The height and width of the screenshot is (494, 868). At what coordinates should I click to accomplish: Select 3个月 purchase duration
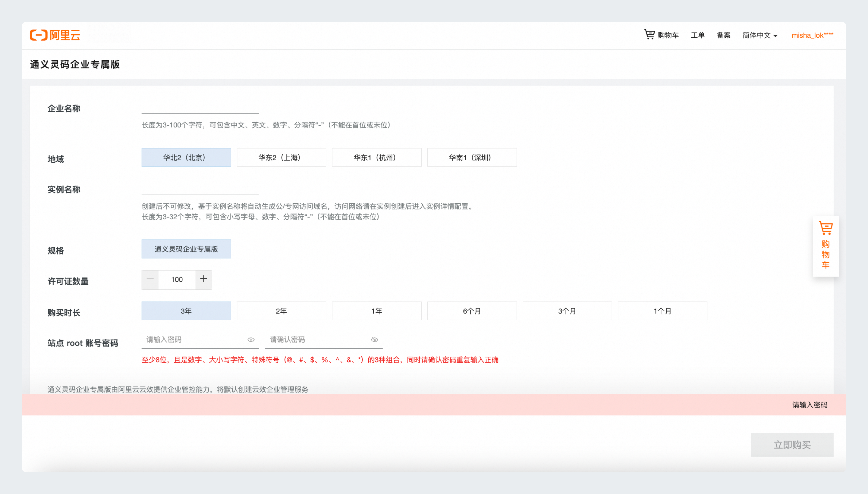[567, 311]
